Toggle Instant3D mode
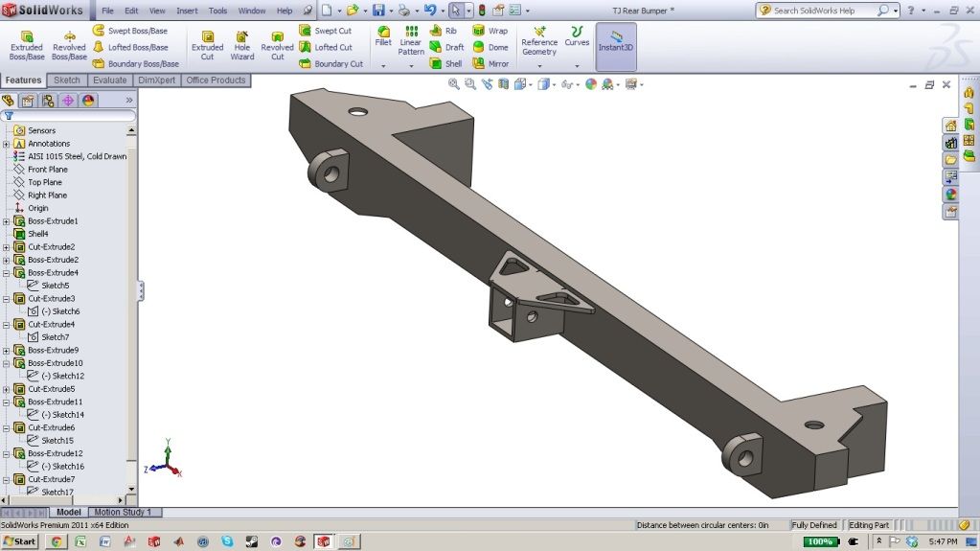980x551 pixels. [x=616, y=46]
